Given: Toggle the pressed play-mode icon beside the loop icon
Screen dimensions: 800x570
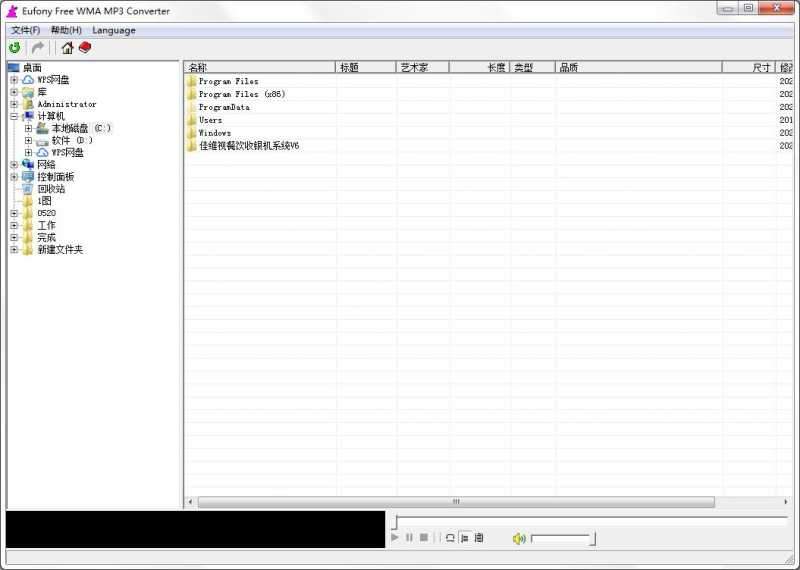Looking at the screenshot, I should coord(465,538).
